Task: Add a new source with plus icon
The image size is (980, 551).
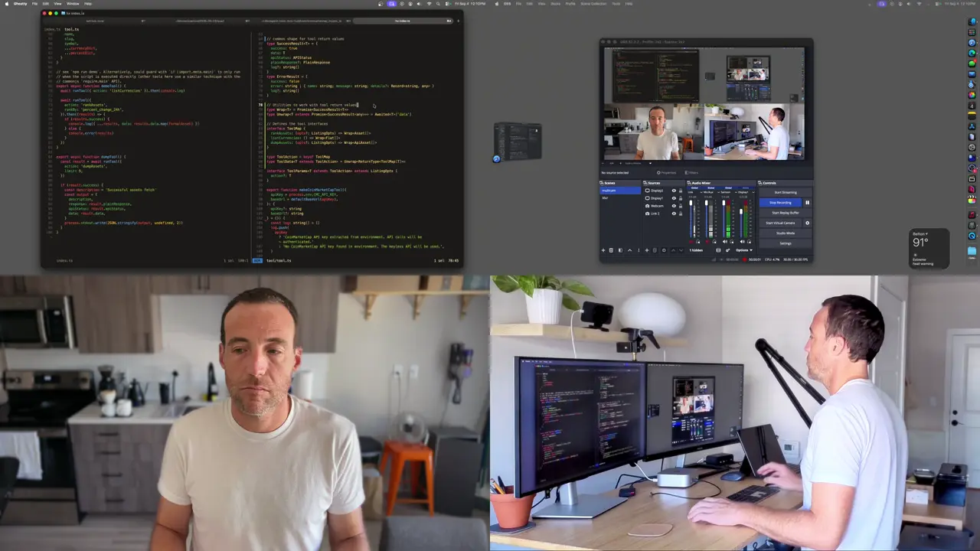Action: coord(647,250)
